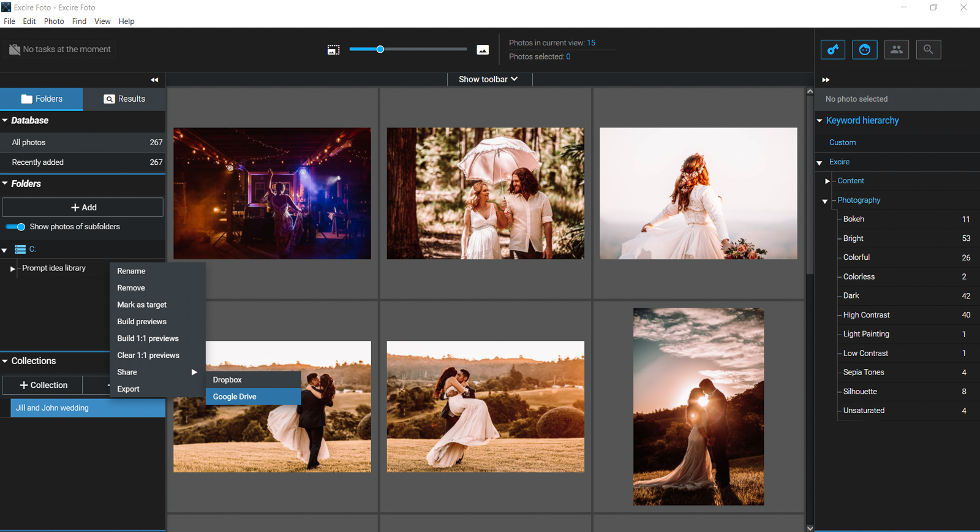Expand the Content keyword category
This screenshot has height=532, width=980.
click(x=827, y=181)
